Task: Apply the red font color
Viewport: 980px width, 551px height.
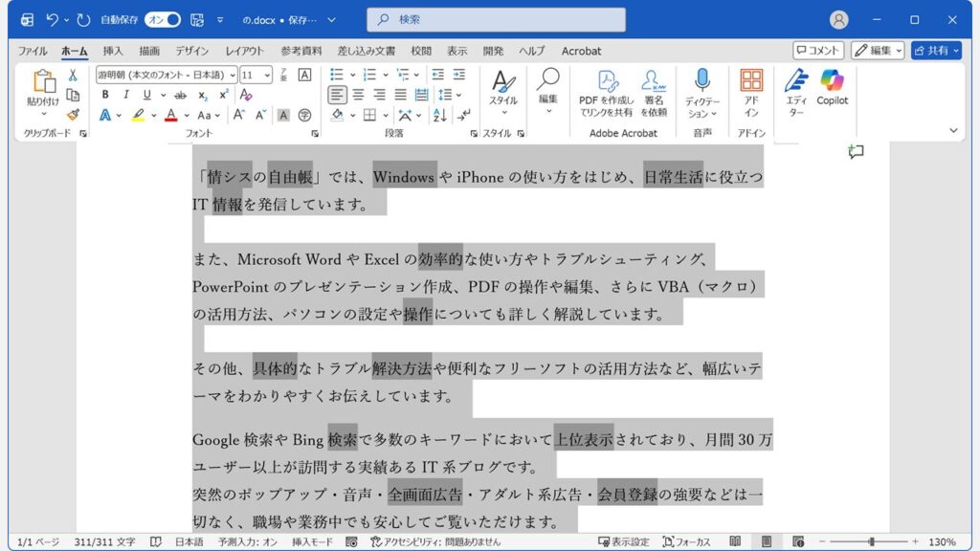Action: coord(169,115)
